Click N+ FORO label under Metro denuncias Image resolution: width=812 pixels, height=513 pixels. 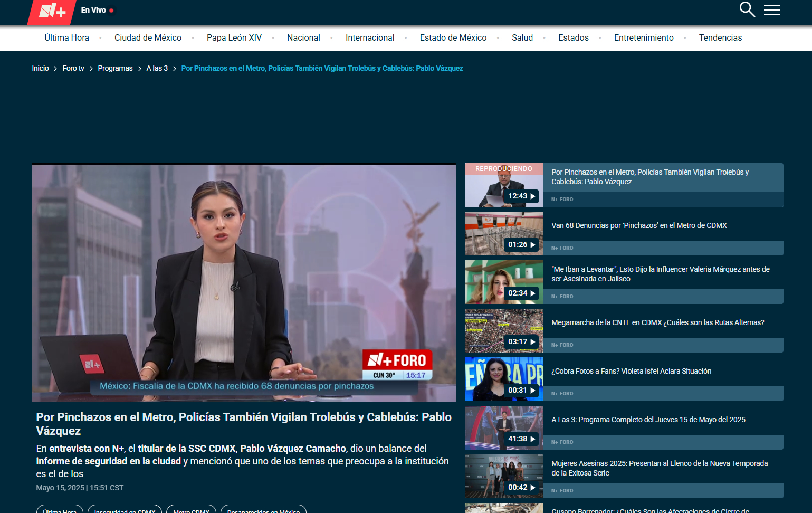pos(562,248)
